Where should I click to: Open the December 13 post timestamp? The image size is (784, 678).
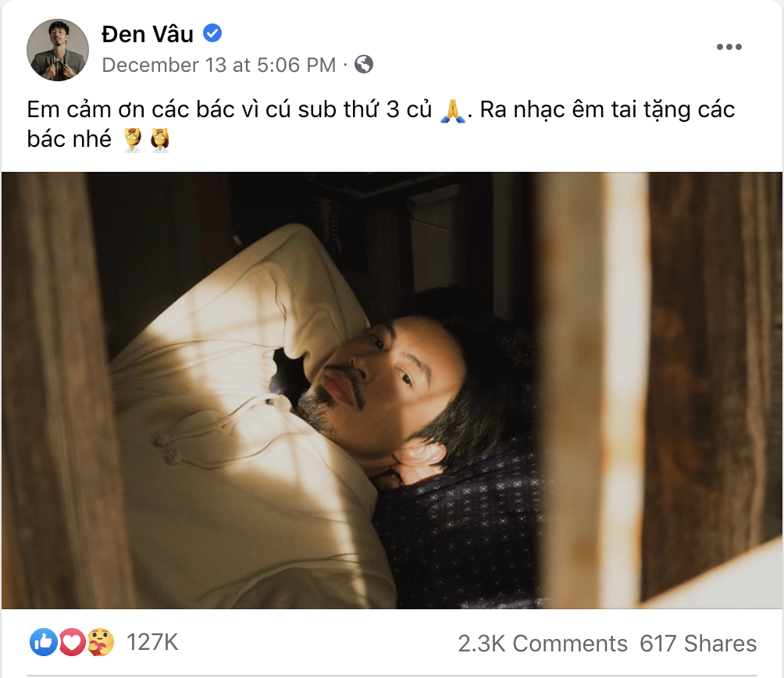[x=219, y=65]
